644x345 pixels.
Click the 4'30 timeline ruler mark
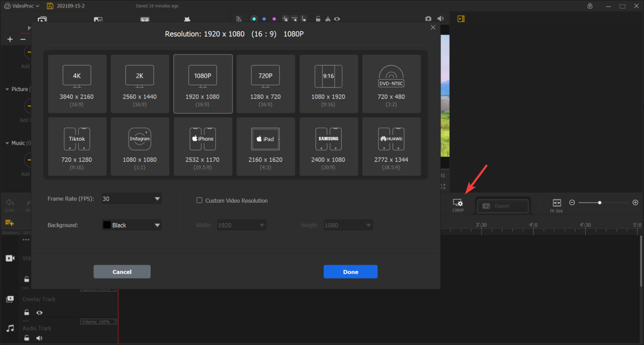[585, 225]
